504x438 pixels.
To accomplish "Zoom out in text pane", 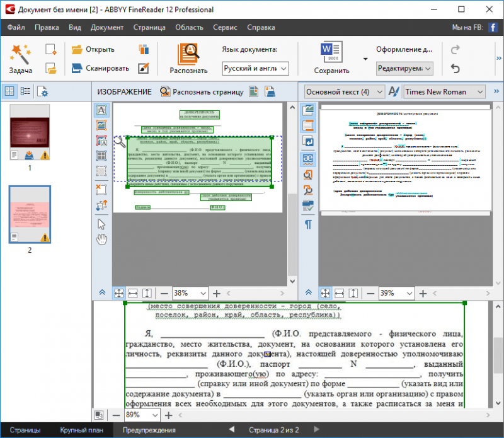I will click(370, 294).
